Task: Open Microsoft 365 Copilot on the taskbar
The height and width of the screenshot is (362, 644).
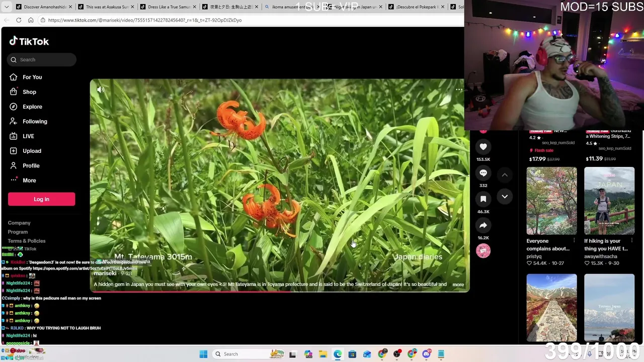Action: click(308, 354)
